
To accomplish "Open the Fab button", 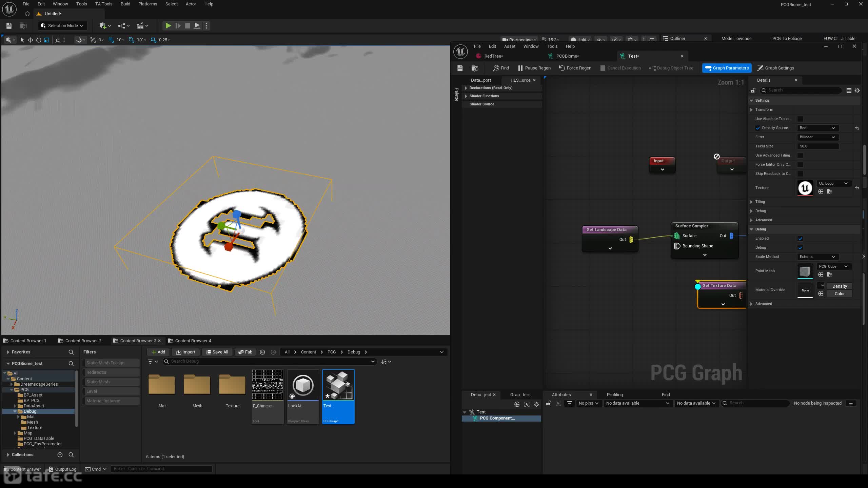I will tap(245, 352).
